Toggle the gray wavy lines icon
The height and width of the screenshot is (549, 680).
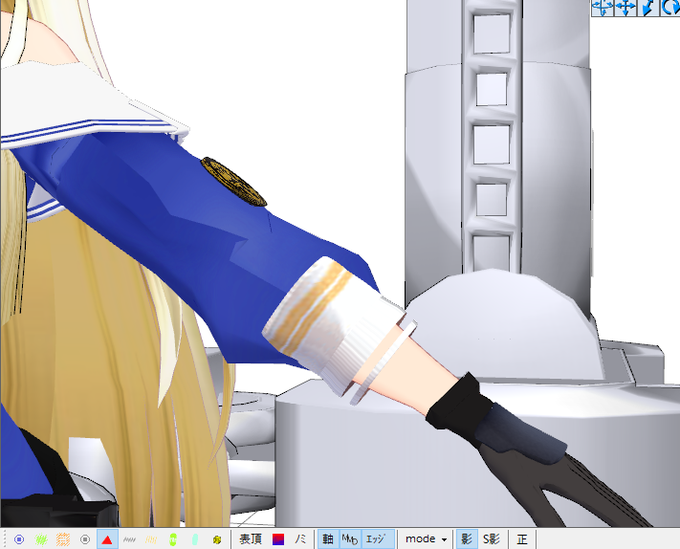tap(129, 539)
